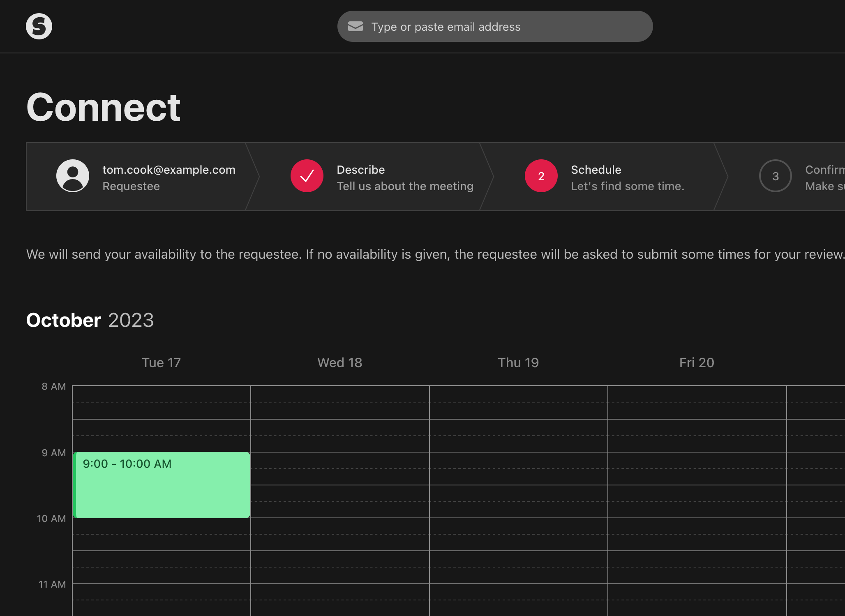Click the S logo icon

[x=39, y=26]
